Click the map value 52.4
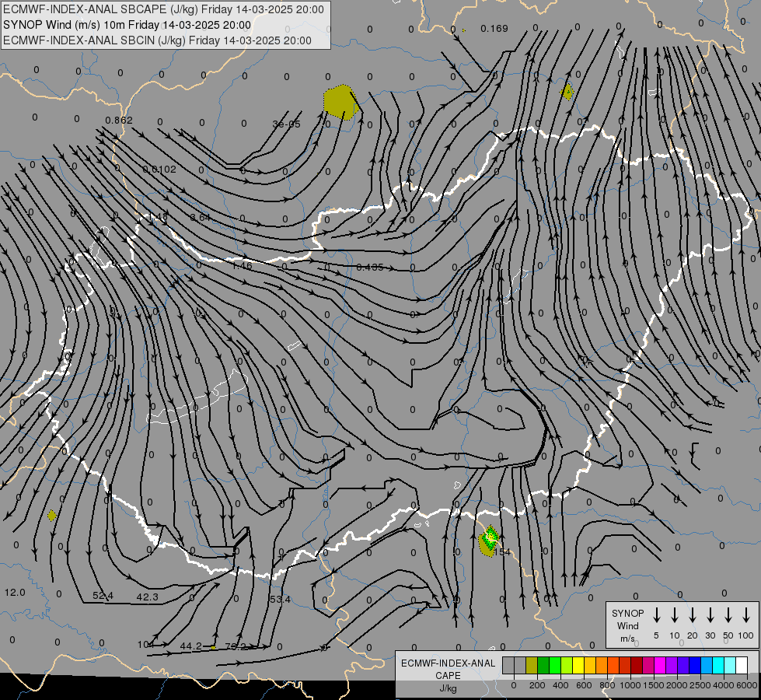Screen dimensions: 761x700 [x=103, y=596]
